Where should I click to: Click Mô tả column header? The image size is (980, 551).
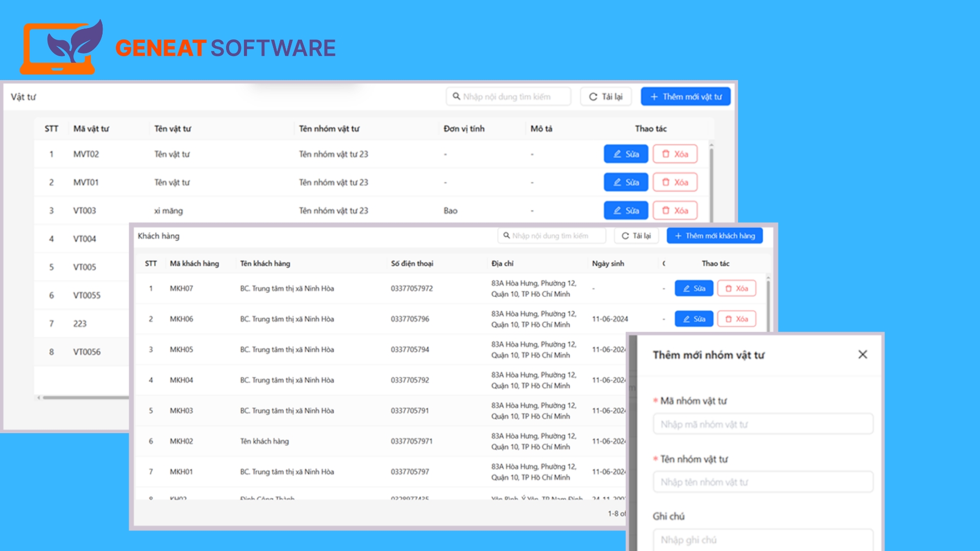coord(541,129)
